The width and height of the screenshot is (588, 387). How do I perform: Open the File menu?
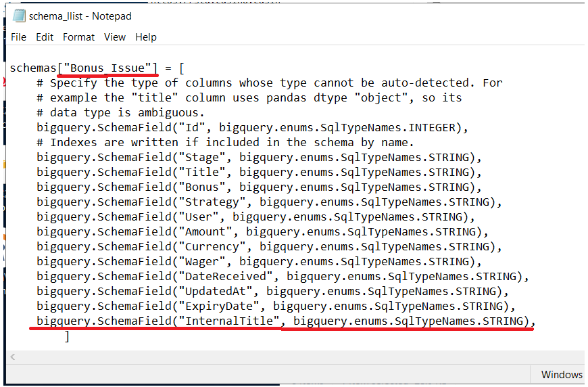tap(18, 37)
